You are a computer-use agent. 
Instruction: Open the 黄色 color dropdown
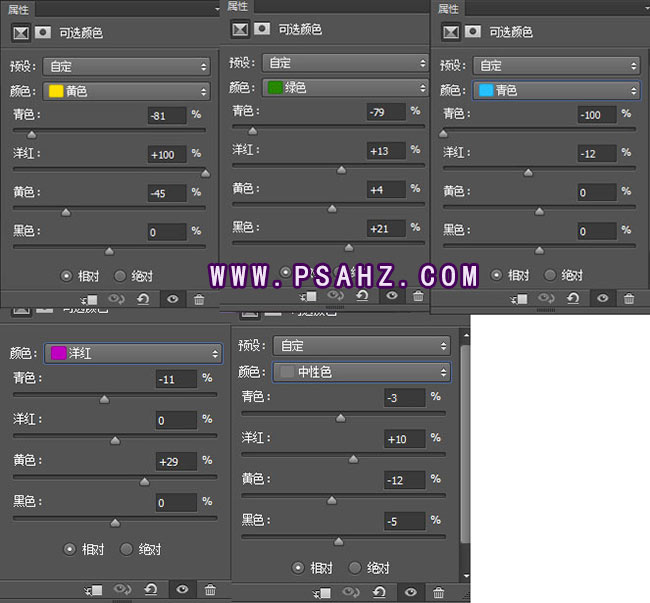(x=125, y=91)
